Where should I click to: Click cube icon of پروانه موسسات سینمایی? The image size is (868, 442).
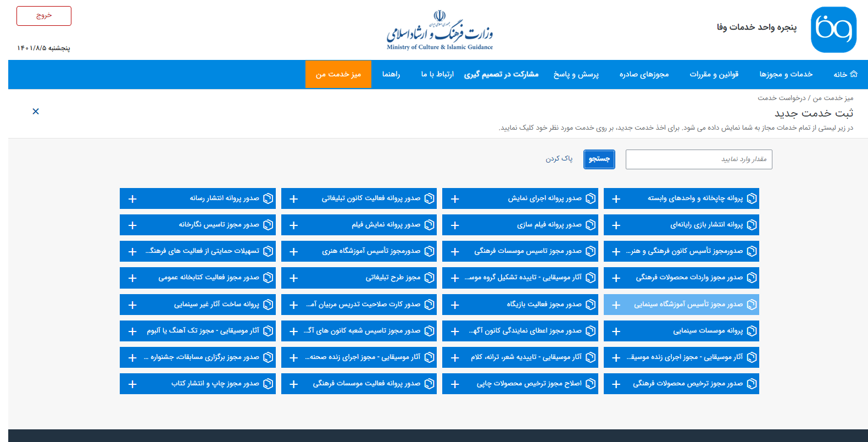pos(752,331)
